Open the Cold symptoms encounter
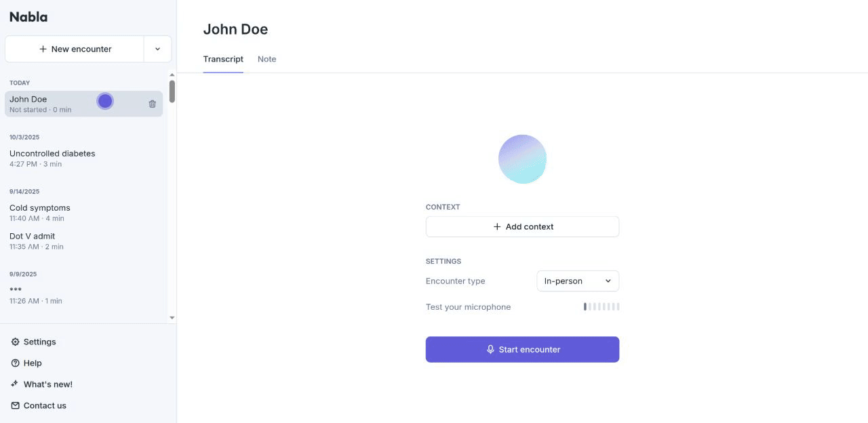The image size is (868, 423). pyautogui.click(x=40, y=212)
